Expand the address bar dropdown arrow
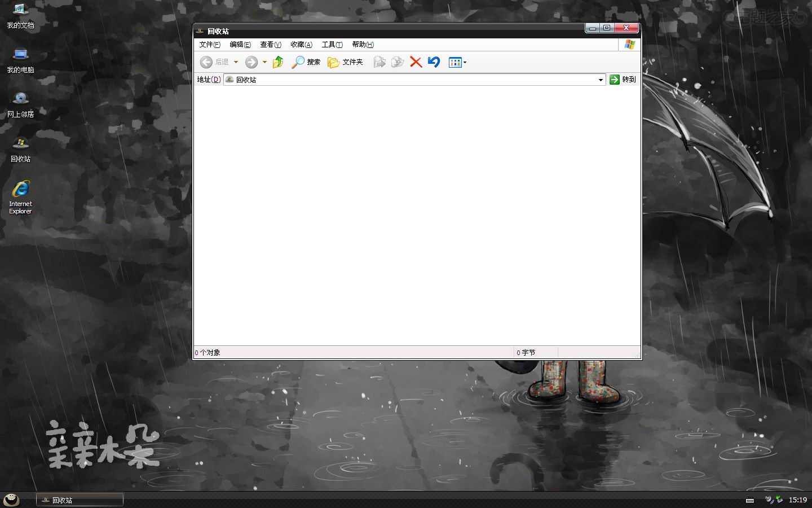The image size is (812, 508). click(601, 80)
